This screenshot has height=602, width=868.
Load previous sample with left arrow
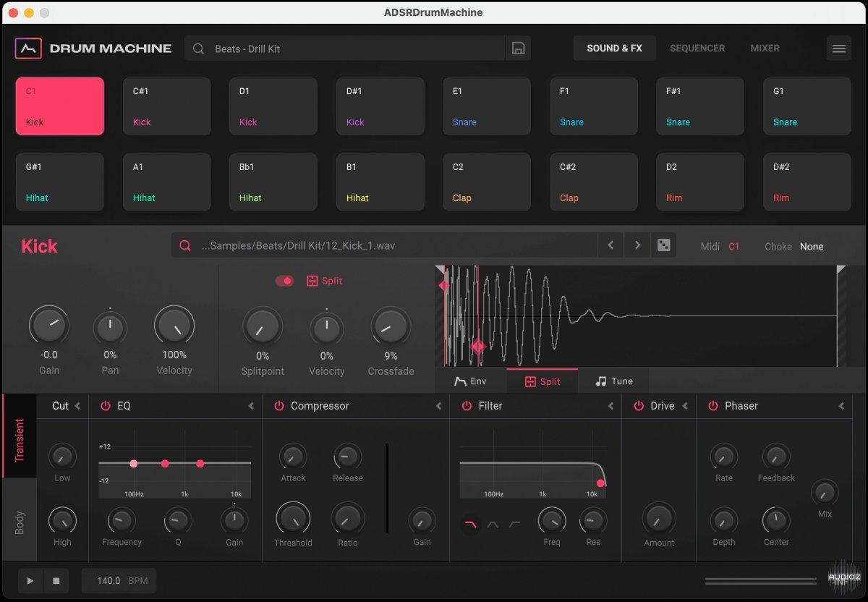tap(610, 246)
